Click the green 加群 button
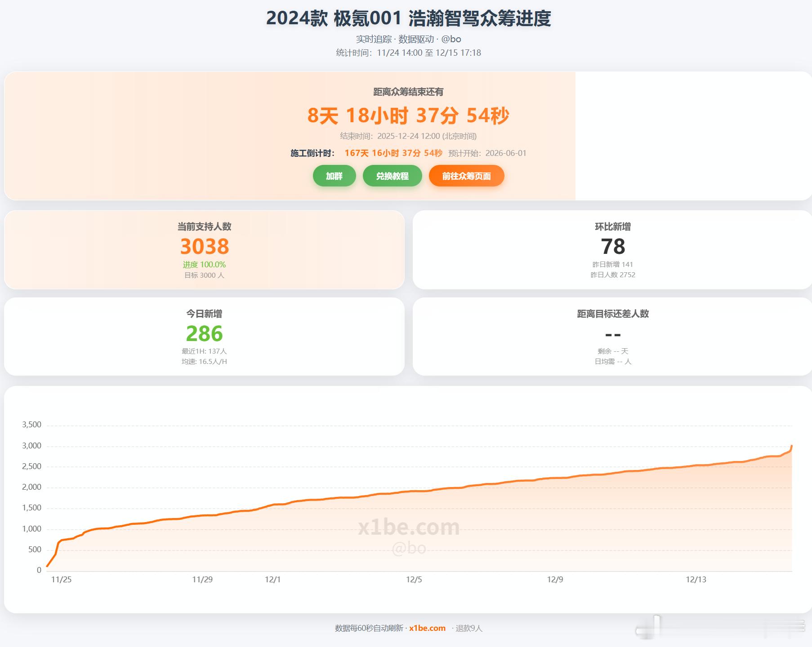This screenshot has height=647, width=812. (x=334, y=176)
